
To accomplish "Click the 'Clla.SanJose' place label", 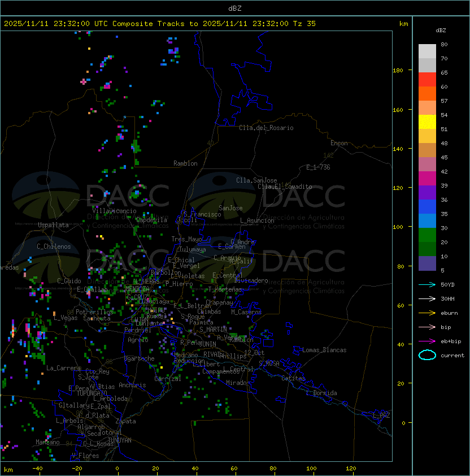I will (256, 180).
